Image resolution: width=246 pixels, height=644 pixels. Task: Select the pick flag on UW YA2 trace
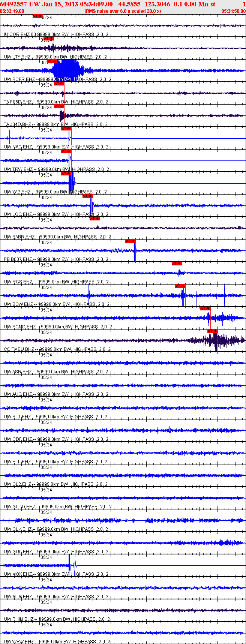coord(66,174)
